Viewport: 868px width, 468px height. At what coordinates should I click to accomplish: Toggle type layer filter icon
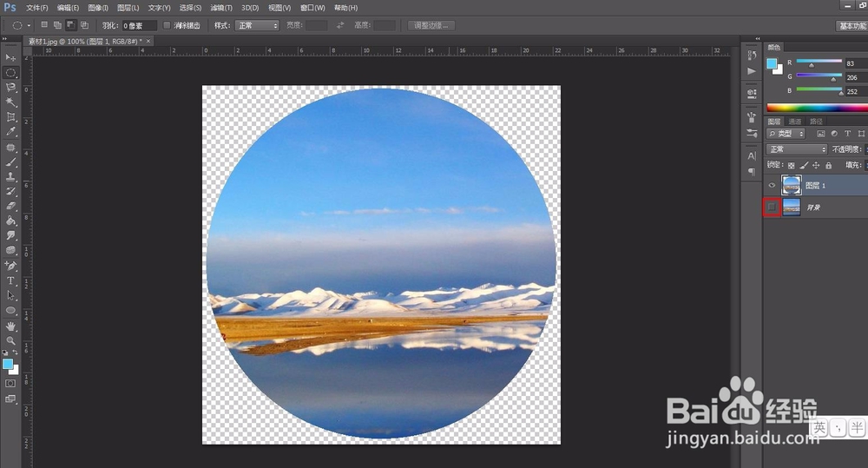point(847,134)
